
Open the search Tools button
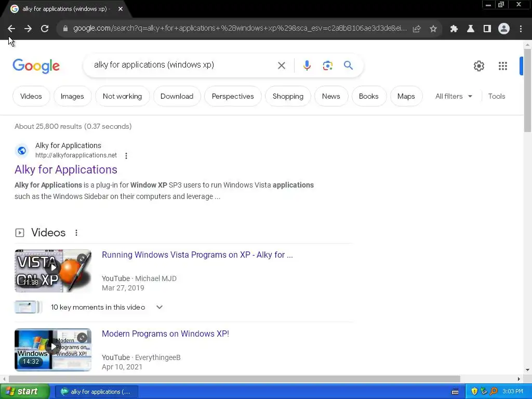pyautogui.click(x=496, y=96)
